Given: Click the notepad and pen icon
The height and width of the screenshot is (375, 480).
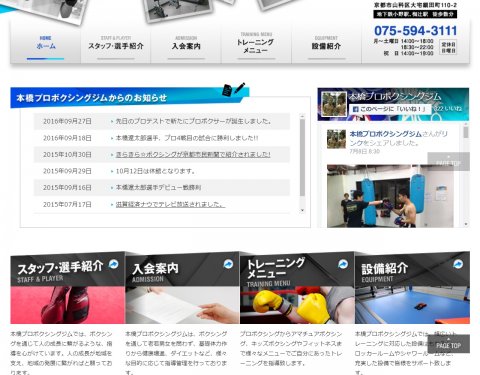Looking at the screenshot, I should point(233,89).
